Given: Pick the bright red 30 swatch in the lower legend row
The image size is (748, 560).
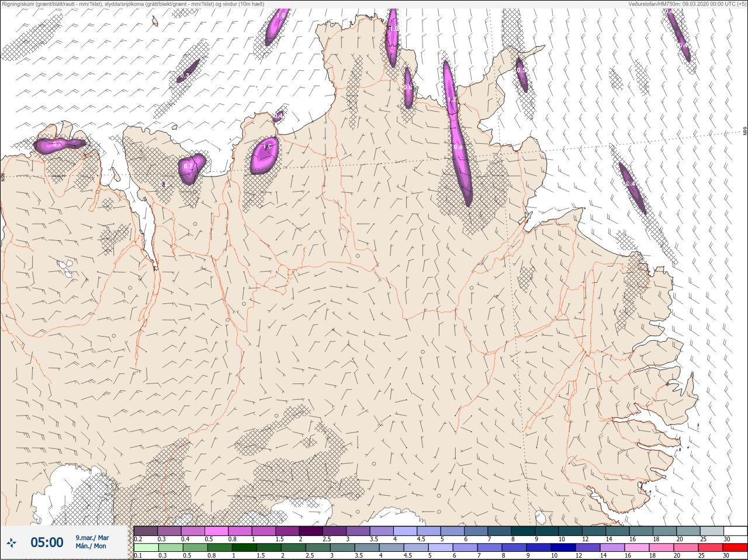Looking at the screenshot, I should pos(735,548).
